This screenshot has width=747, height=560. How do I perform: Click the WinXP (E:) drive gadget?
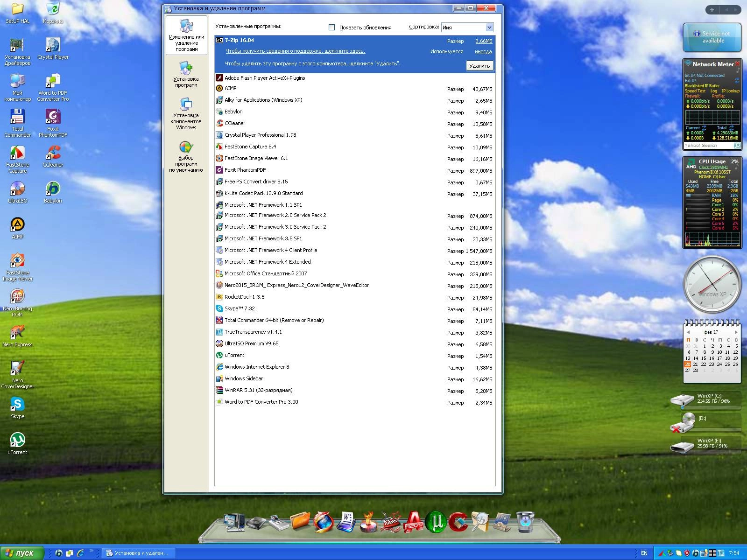705,445
